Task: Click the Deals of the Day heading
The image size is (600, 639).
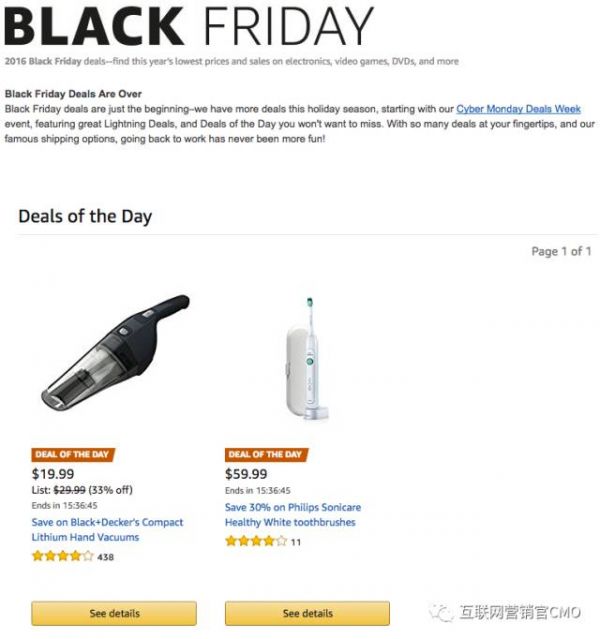Action: tap(85, 216)
